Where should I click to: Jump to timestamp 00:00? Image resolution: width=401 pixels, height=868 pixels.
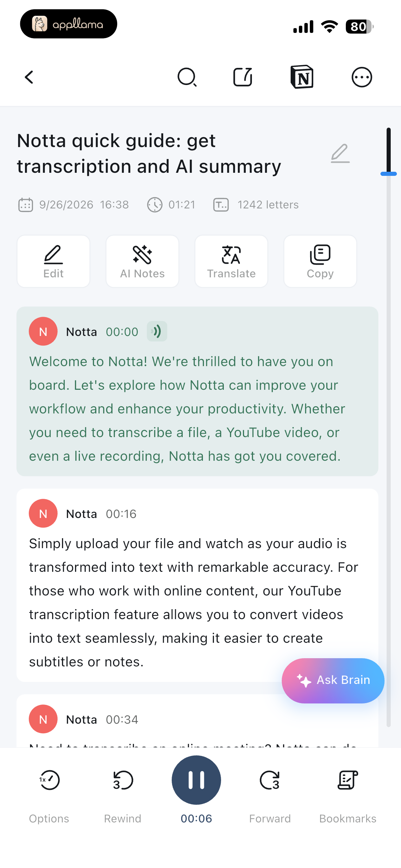coord(122,332)
